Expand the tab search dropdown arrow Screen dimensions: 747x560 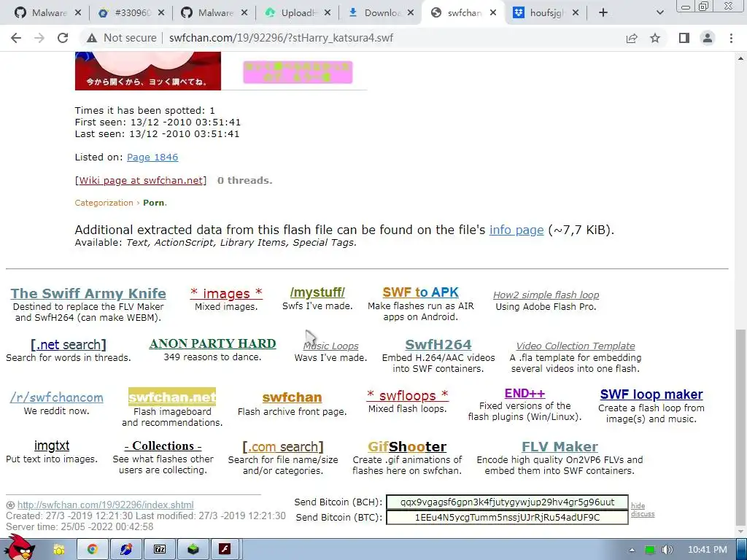(659, 13)
